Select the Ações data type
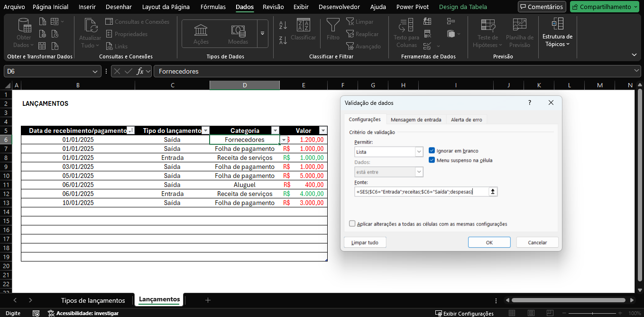This screenshot has height=317, width=644. 201,34
